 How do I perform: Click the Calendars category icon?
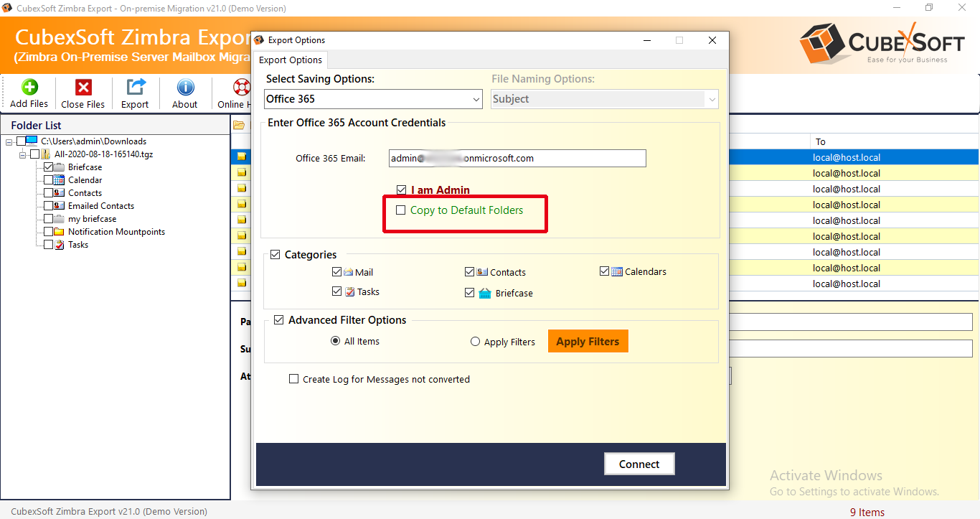click(x=617, y=271)
